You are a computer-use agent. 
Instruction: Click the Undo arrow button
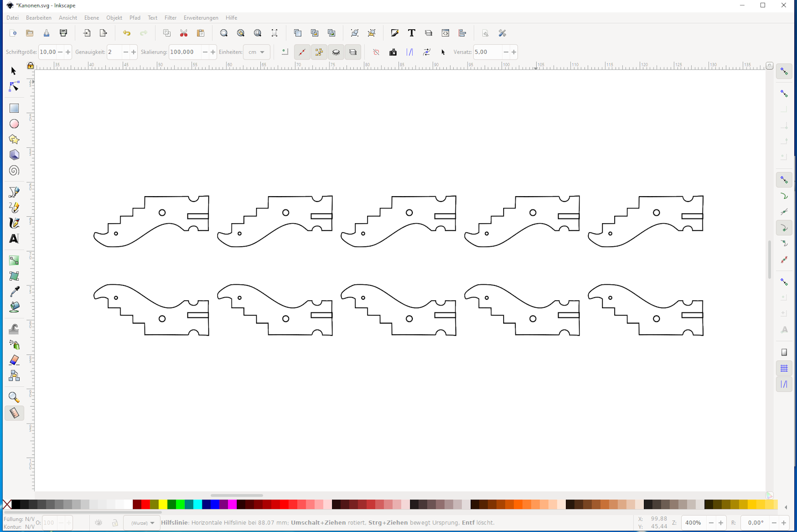126,33
